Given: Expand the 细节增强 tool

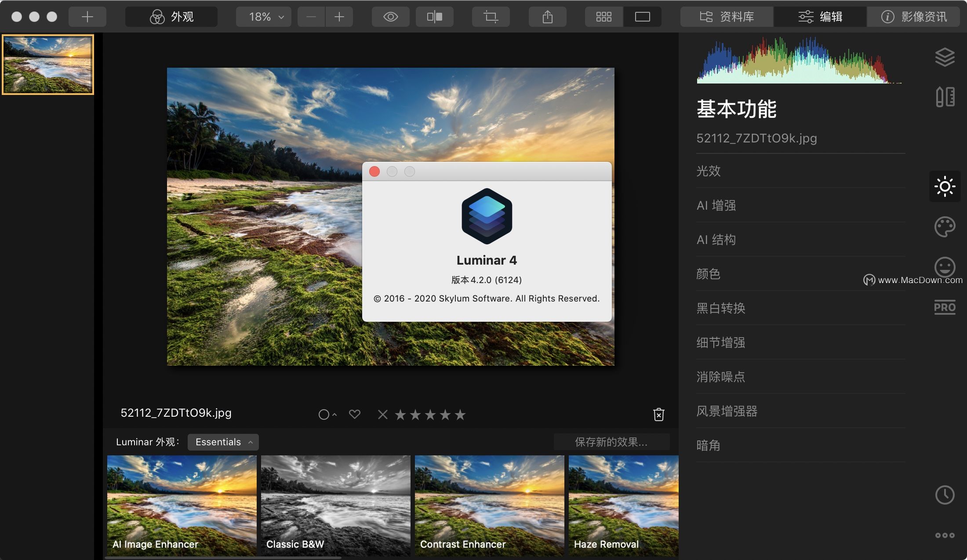Looking at the screenshot, I should pos(800,342).
